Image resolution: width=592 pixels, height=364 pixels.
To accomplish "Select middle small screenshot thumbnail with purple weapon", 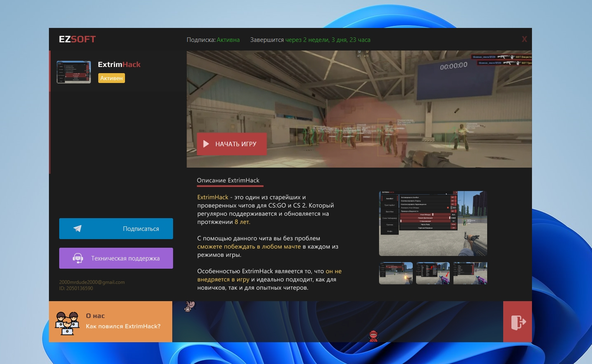I will coord(433,273).
